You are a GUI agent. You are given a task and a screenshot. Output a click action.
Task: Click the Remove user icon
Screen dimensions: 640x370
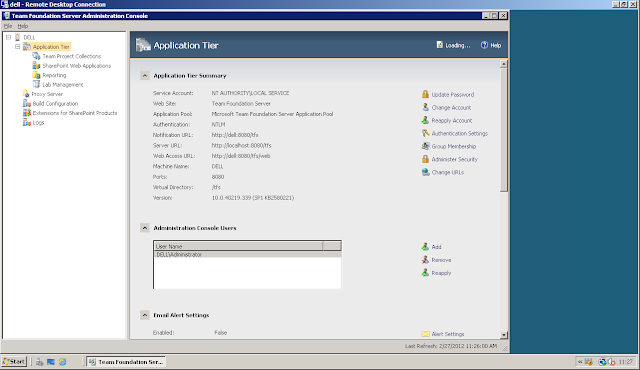click(425, 259)
